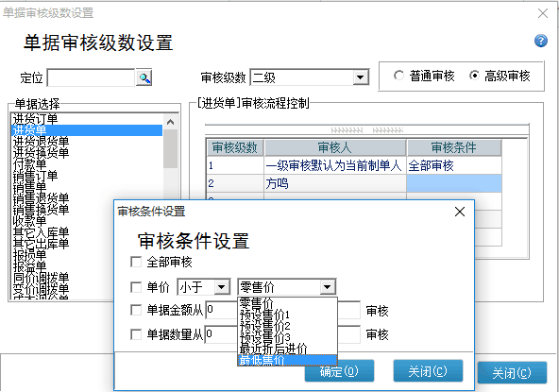Expand the 审核级数 二级 dropdown
Image resolution: width=559 pixels, height=392 pixels.
click(361, 77)
